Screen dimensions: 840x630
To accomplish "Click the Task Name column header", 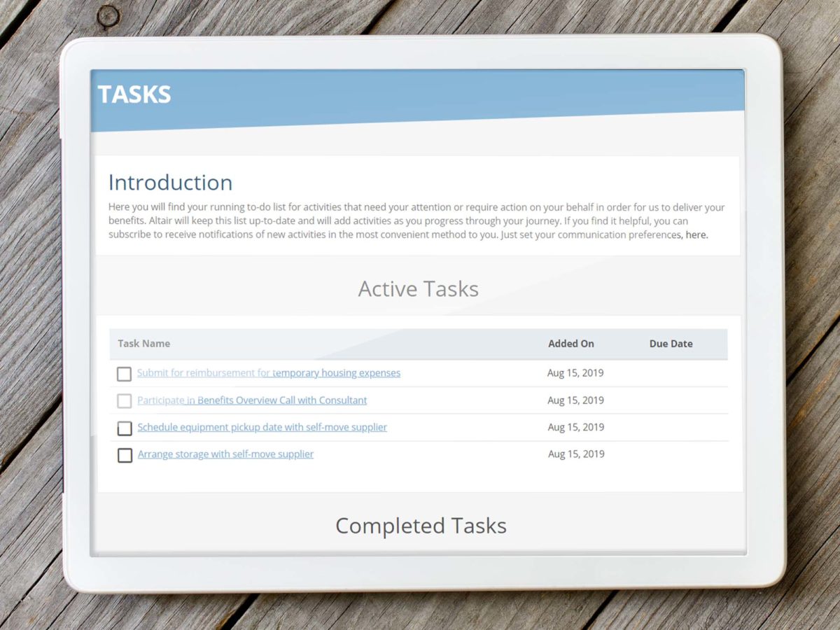I will click(143, 344).
